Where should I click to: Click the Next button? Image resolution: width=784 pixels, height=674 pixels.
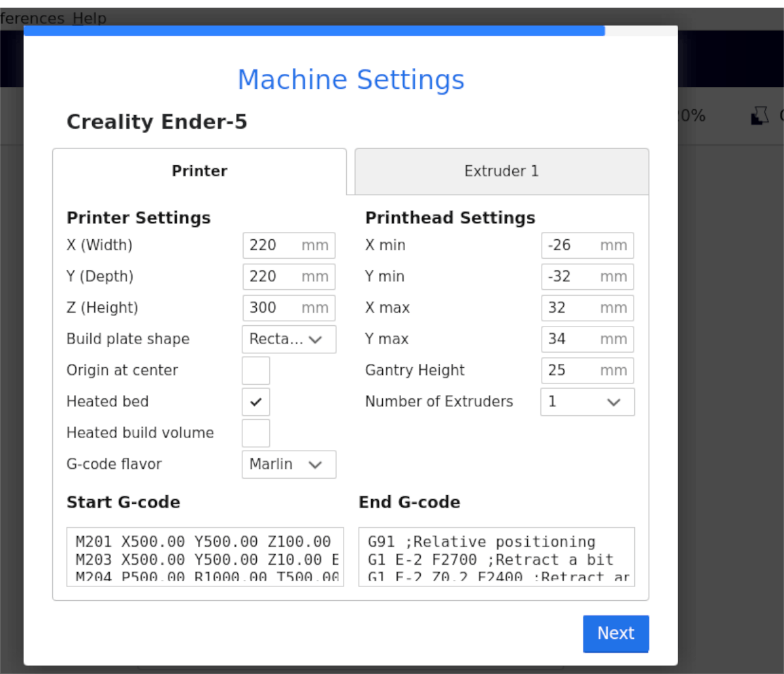tap(615, 634)
